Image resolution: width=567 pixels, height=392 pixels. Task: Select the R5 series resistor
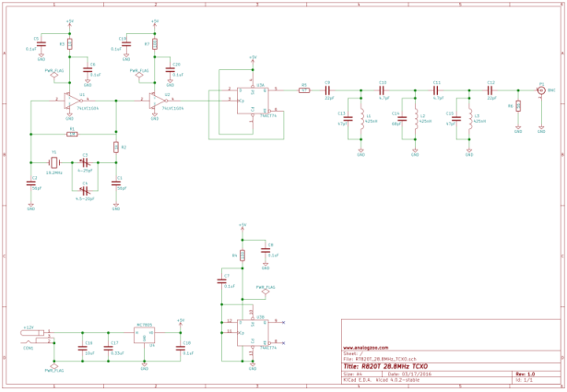point(304,90)
